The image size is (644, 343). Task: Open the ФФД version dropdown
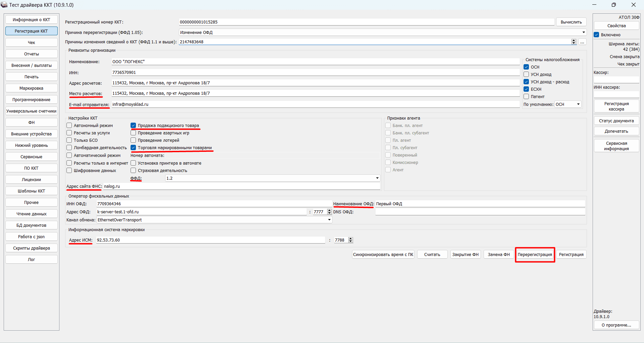[x=377, y=178]
